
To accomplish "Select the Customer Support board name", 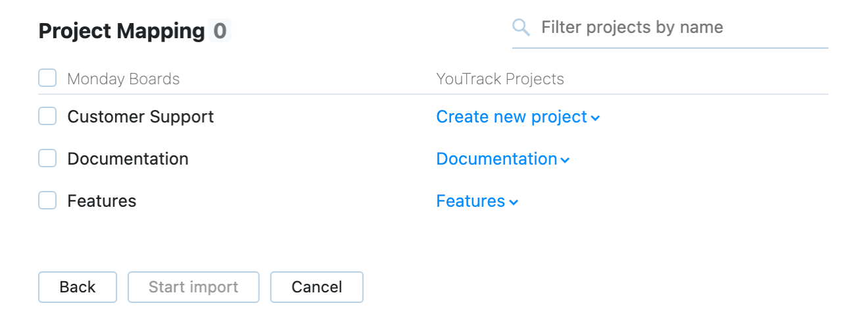I will 141,117.
